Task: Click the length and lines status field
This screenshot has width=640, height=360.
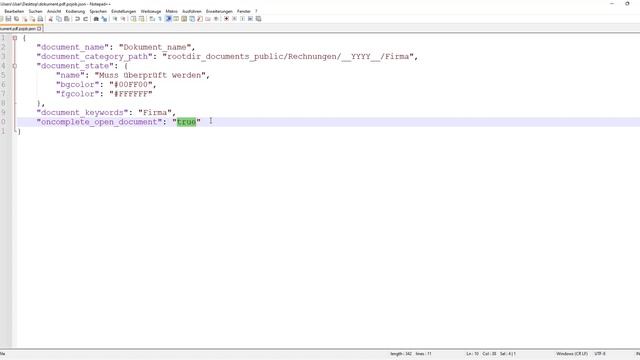Action: point(411,354)
